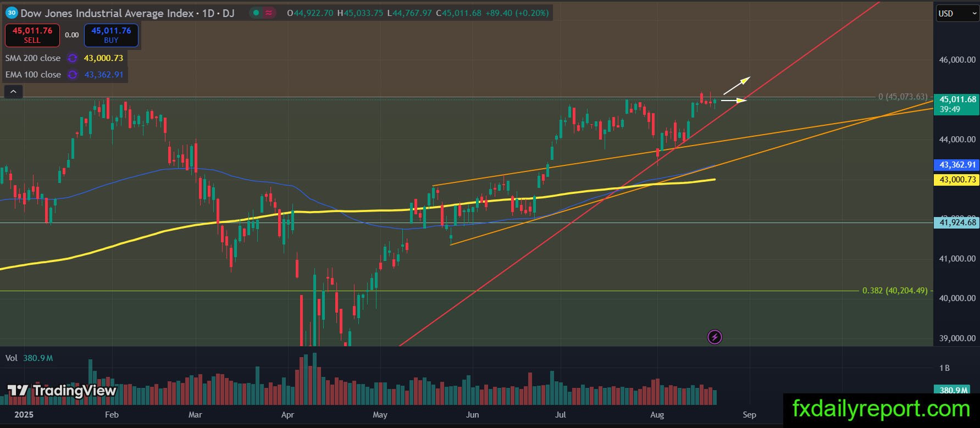
Task: Click the TradingView logo
Action: pos(62,391)
